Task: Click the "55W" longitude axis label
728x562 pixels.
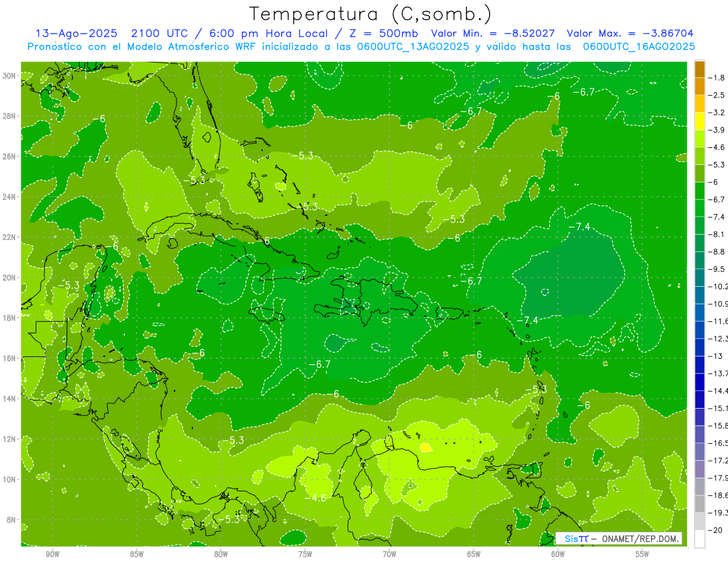Action: (642, 554)
